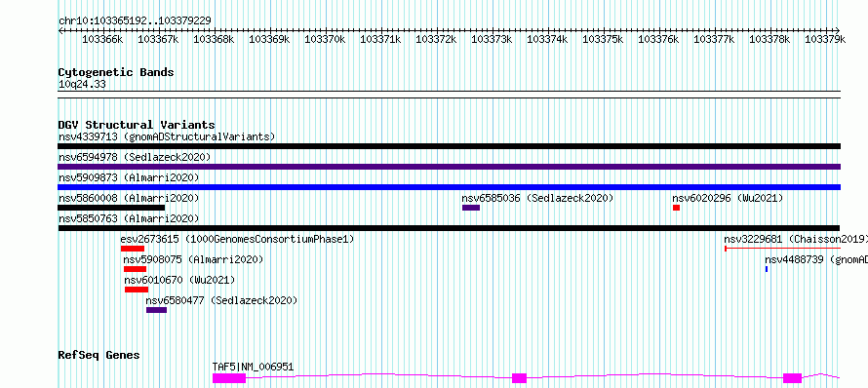868x388 pixels.
Task: Select the red nsv6010670 variant bar
Action: [x=137, y=290]
